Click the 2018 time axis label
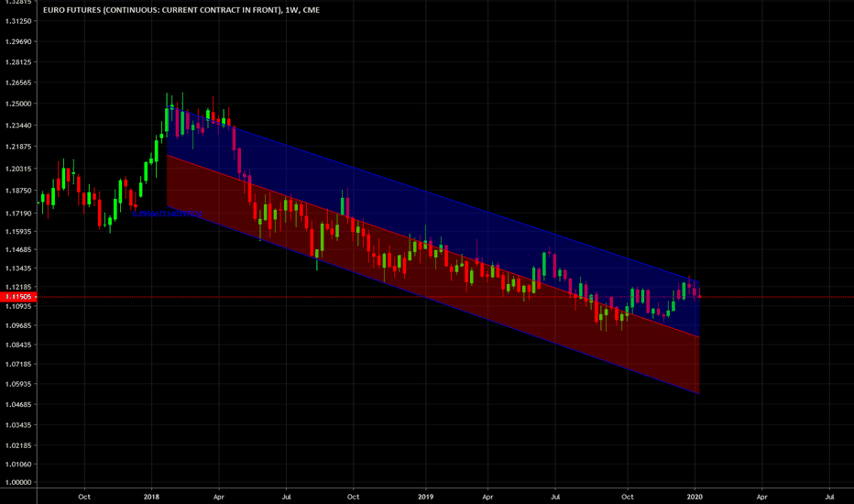 click(x=151, y=497)
